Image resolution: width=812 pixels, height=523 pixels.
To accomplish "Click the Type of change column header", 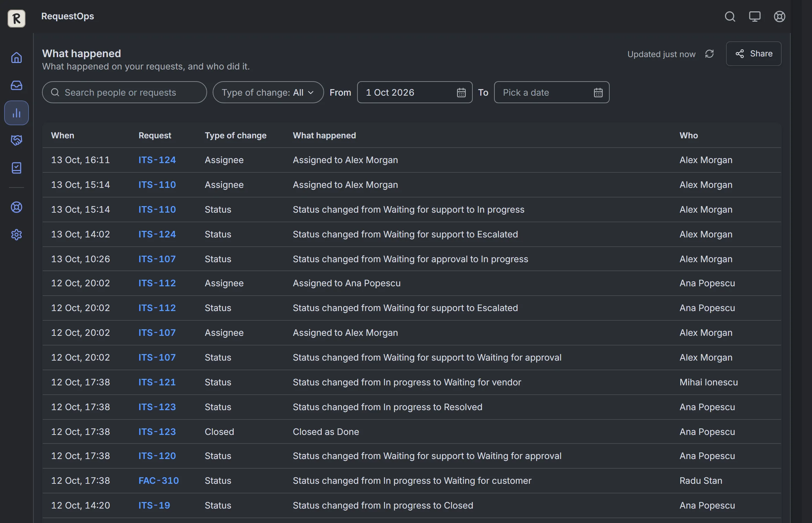I will (236, 136).
